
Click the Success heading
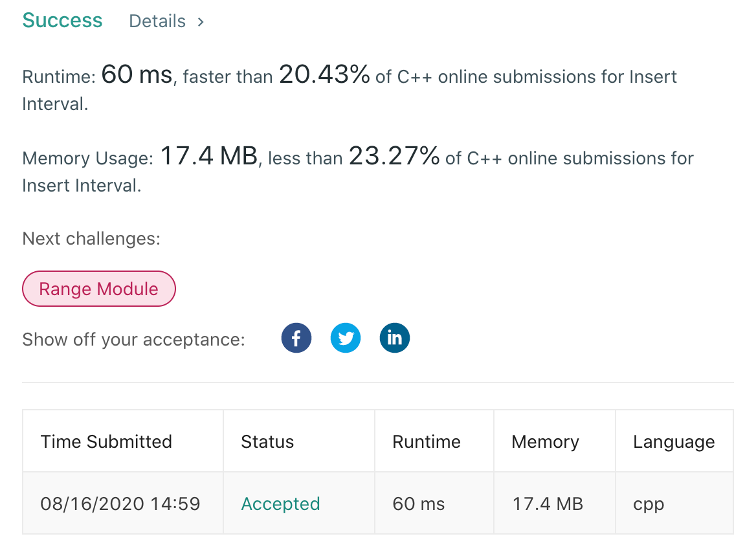pyautogui.click(x=62, y=20)
